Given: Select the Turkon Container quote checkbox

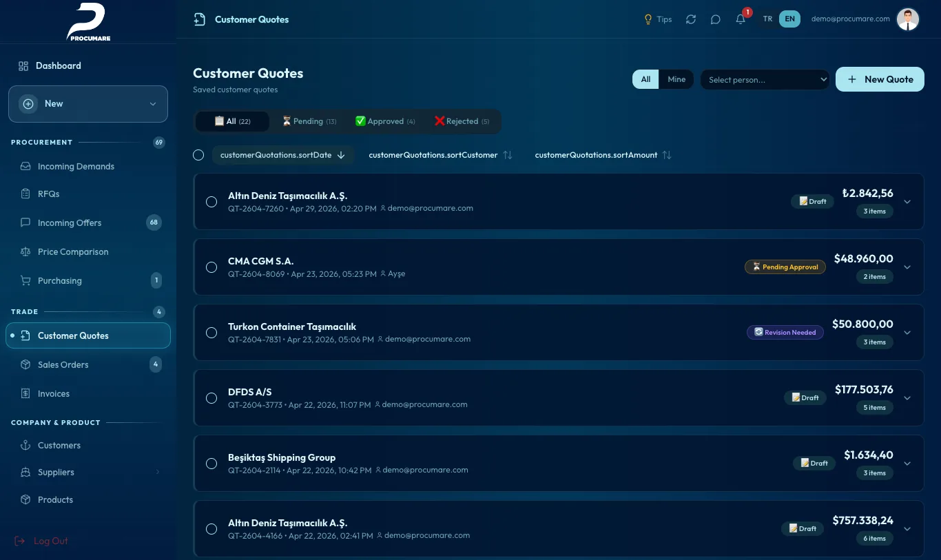Looking at the screenshot, I should coord(211,333).
